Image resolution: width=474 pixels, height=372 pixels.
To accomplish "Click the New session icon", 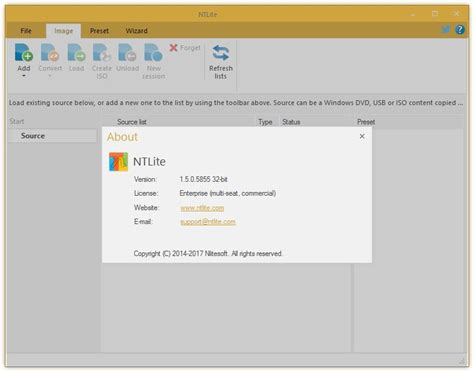I will pyautogui.click(x=153, y=53).
